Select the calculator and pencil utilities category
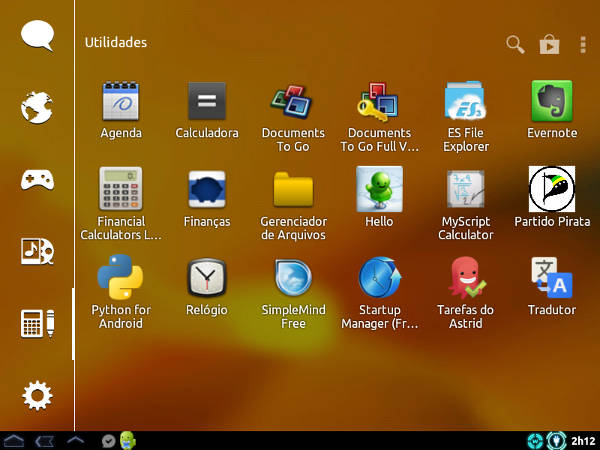600x450 pixels. (x=37, y=323)
